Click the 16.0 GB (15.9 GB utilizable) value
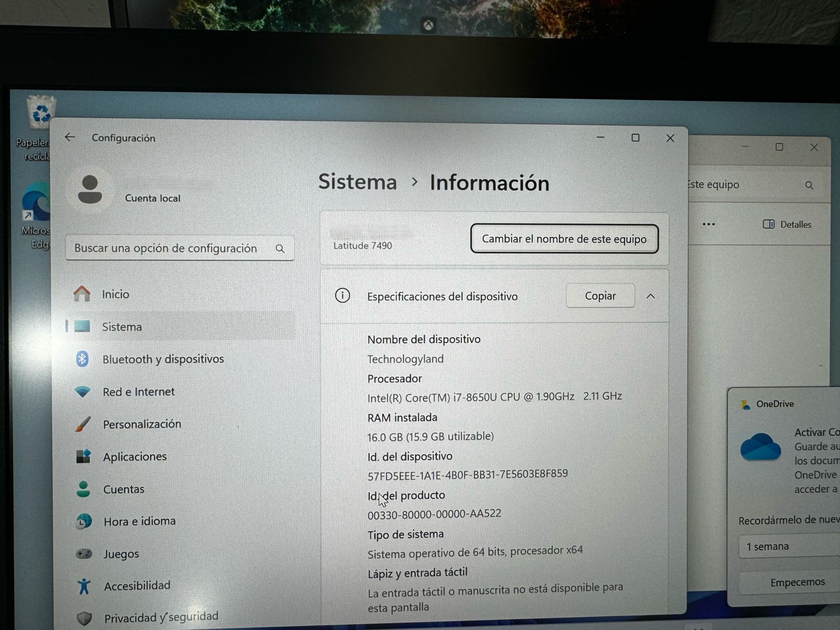The image size is (840, 630). (x=430, y=437)
